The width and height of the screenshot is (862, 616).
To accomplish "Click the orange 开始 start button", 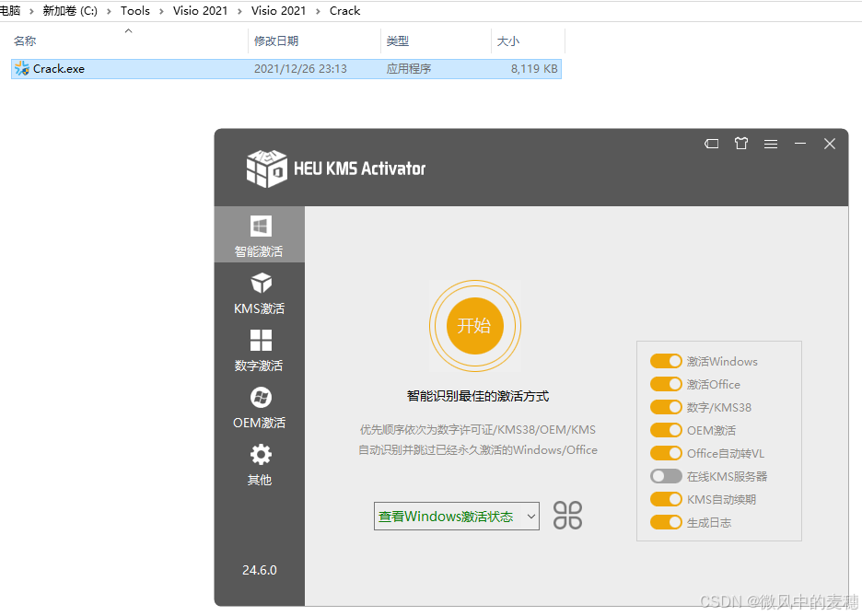I will click(x=475, y=326).
